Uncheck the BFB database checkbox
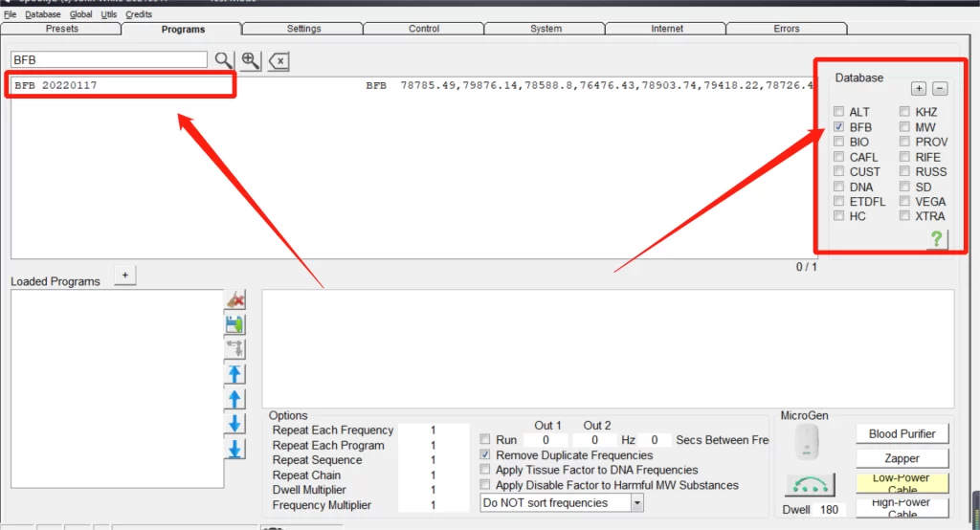Viewport: 980px width, 530px height. pos(839,127)
